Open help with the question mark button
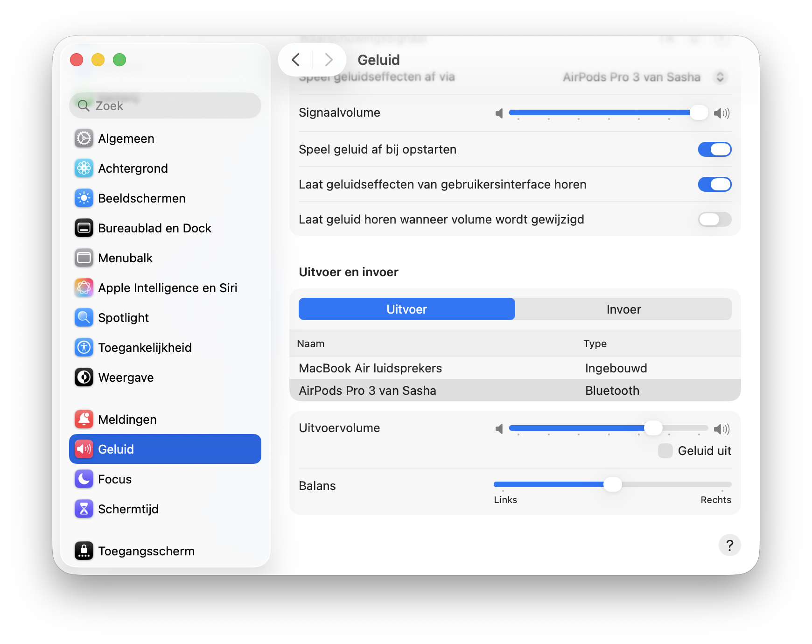This screenshot has width=812, height=644. (x=729, y=545)
